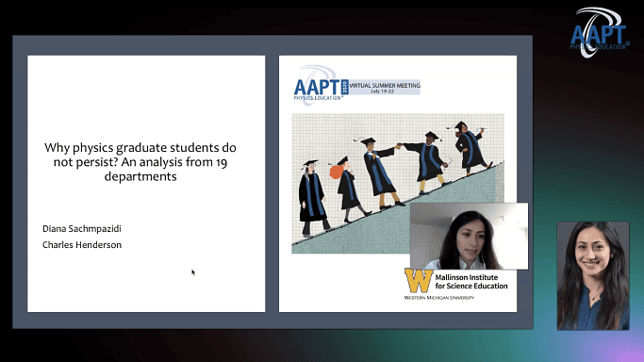Click the "July 19-22" date text
Screen dimensions: 644x362
pyautogui.click(x=382, y=91)
